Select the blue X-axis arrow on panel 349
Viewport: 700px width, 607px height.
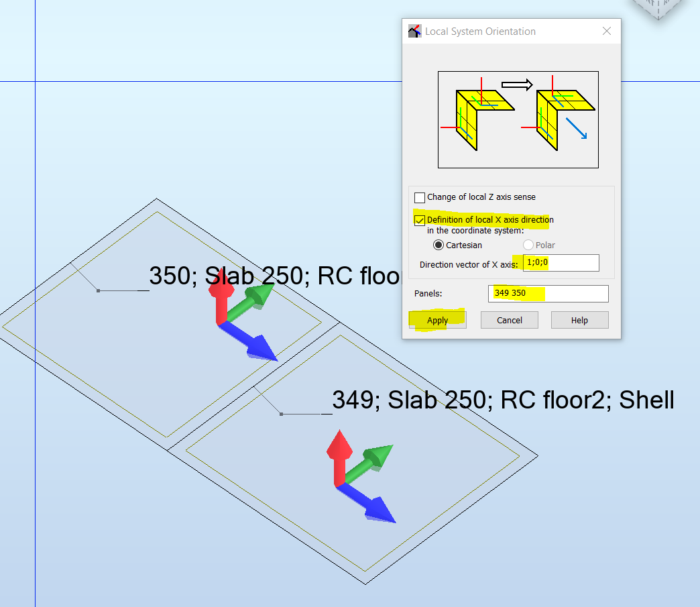tap(377, 506)
